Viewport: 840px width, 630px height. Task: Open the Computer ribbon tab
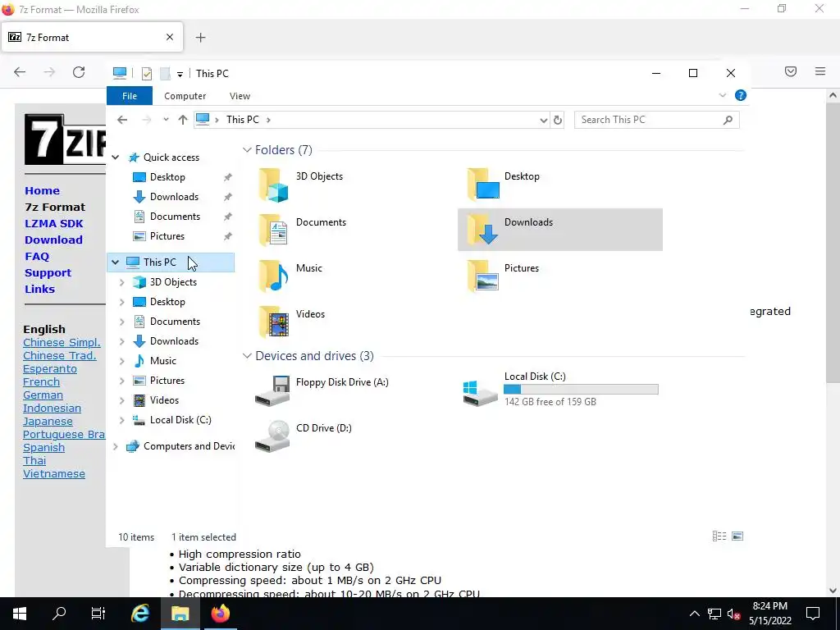click(185, 96)
